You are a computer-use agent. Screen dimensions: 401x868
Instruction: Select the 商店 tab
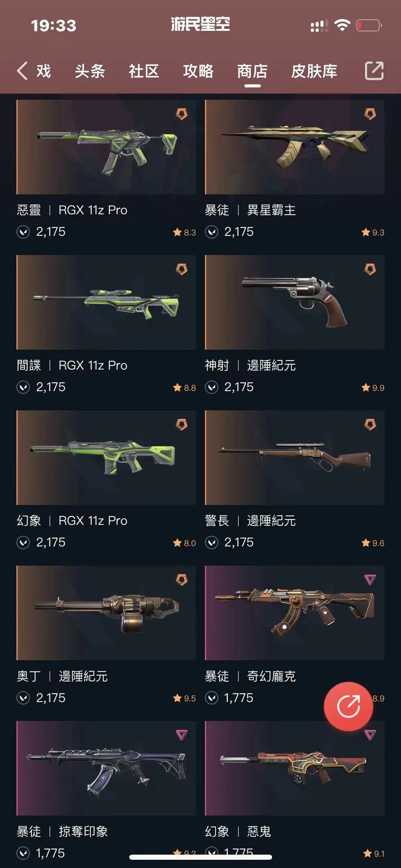pos(252,71)
